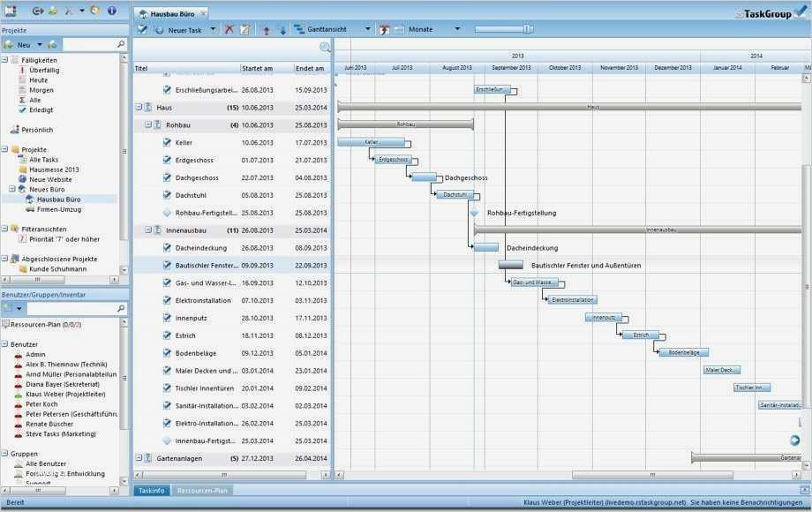Collapse the Haus task group
Viewport: 812px width, 512px height.
point(139,107)
